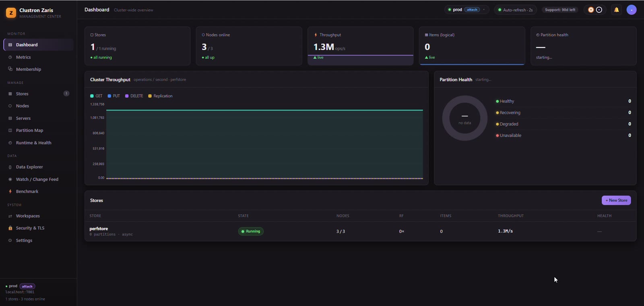This screenshot has height=306, width=644.
Task: Open the purple user avatar menu
Action: [x=632, y=10]
